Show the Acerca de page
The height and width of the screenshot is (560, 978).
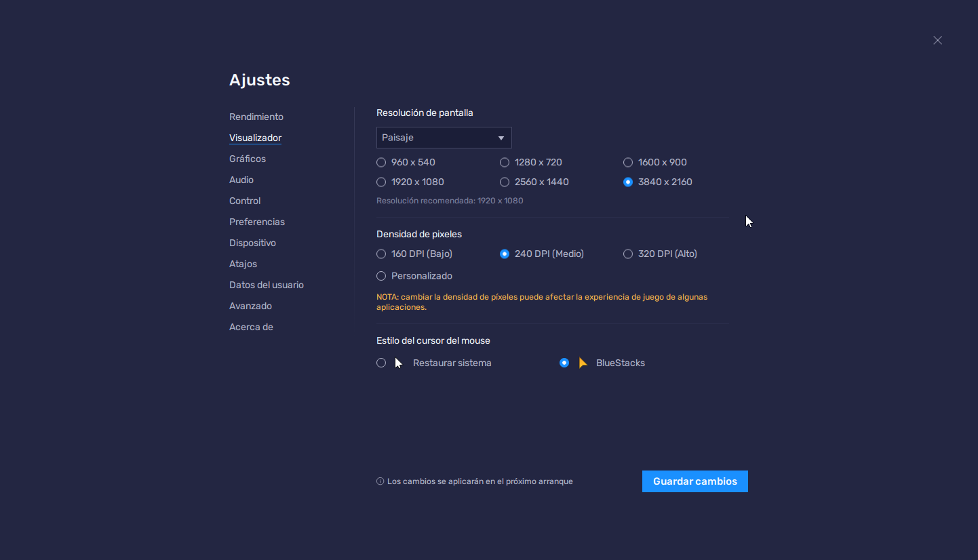(251, 327)
